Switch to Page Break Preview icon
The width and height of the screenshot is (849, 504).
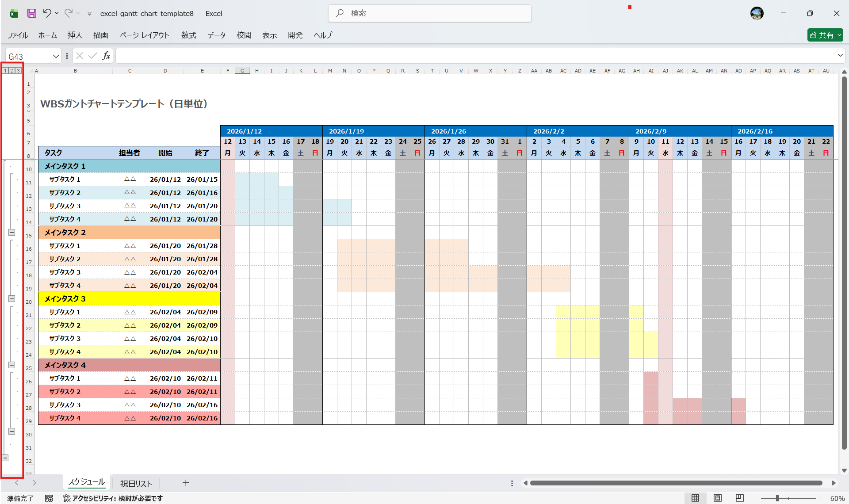739,498
